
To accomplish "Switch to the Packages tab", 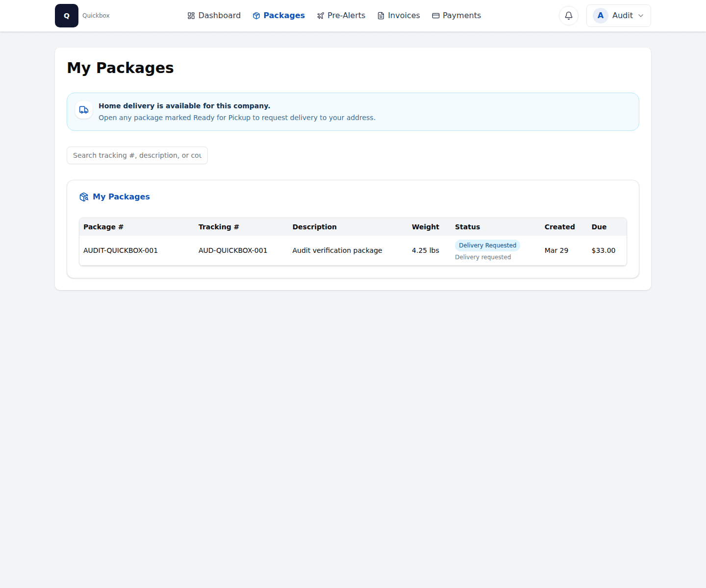I will tap(283, 15).
